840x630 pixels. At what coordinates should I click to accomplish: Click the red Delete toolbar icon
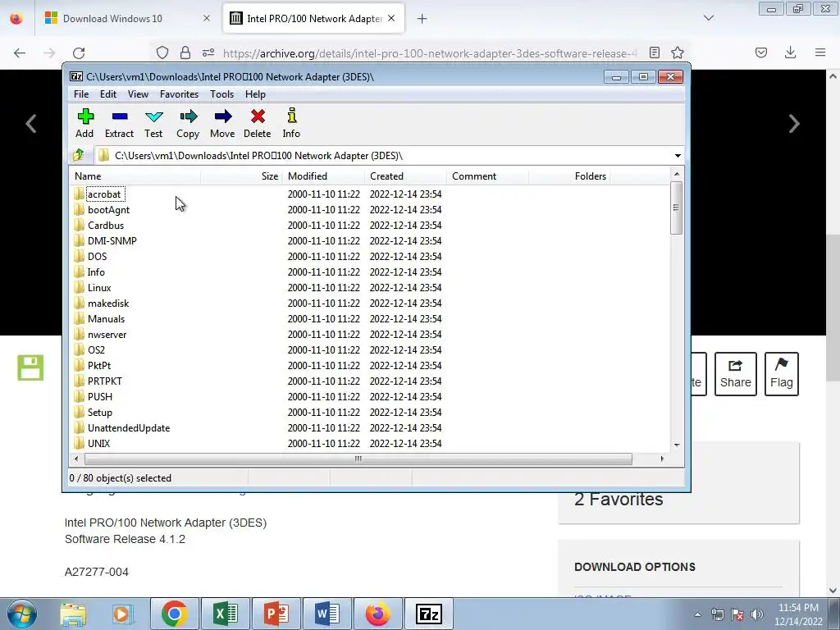[x=257, y=123]
